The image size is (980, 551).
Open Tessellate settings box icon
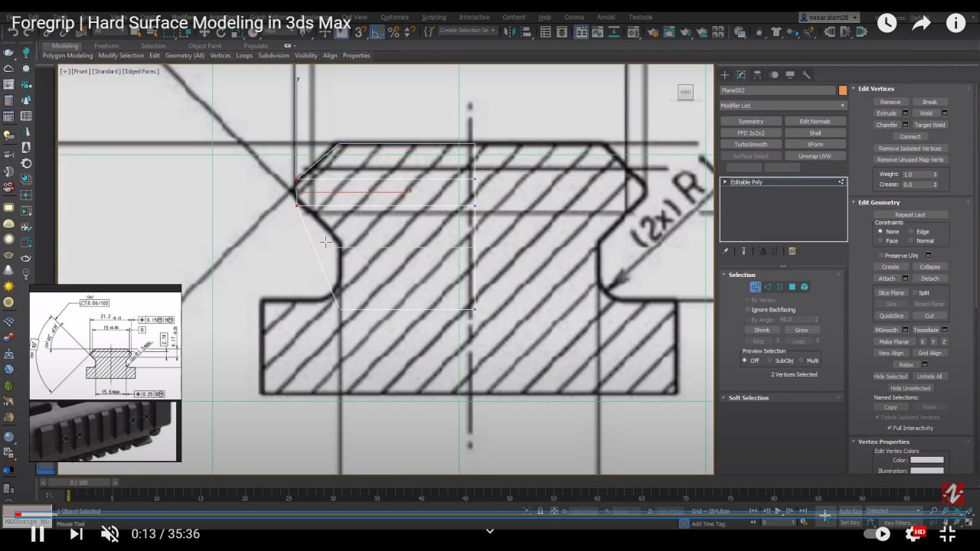(x=945, y=330)
